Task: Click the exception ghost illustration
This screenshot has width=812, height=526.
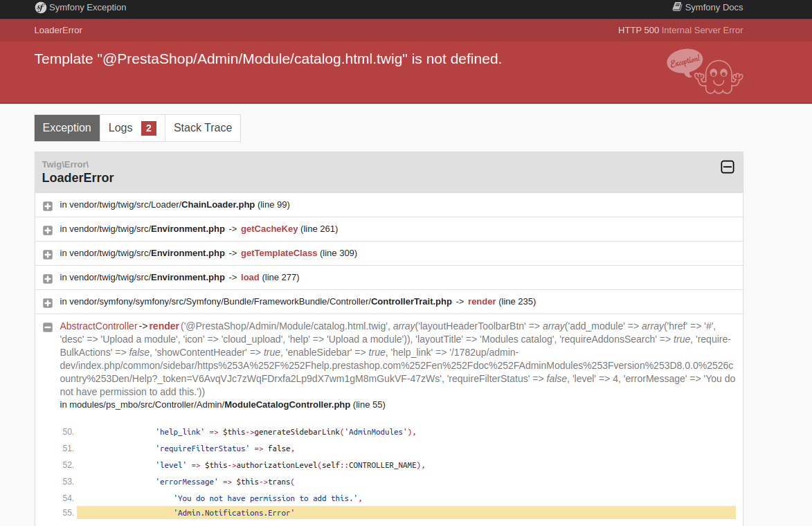Action: click(x=705, y=71)
